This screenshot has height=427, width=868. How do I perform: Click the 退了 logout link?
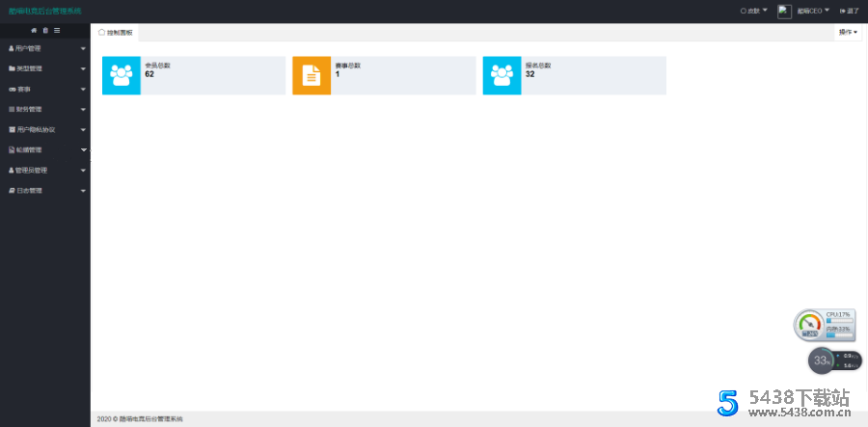[x=849, y=12]
